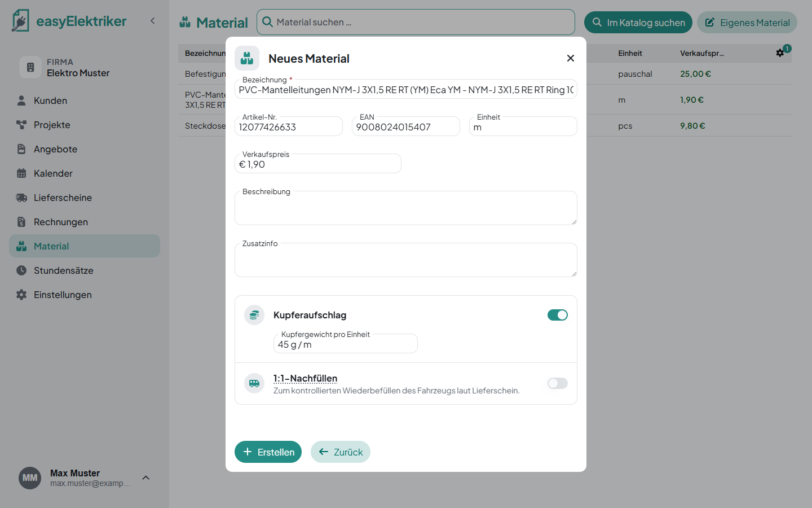Enable the 1:1-Nachfüllen toggle
Viewport: 812px width, 508px height.
click(x=558, y=383)
